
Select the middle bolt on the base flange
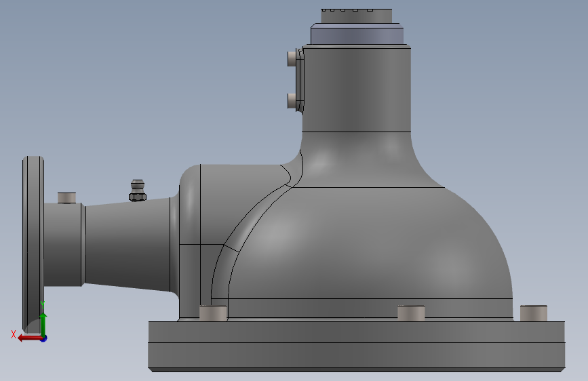tap(411, 313)
